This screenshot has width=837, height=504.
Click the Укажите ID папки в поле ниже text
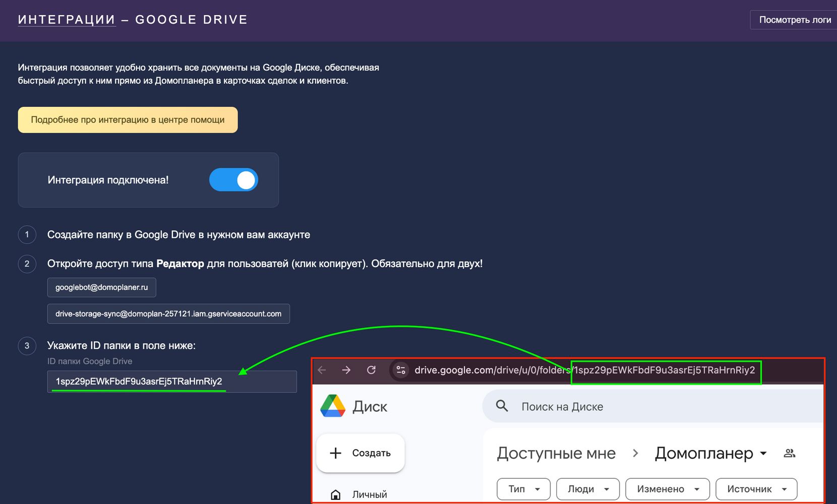122,346
